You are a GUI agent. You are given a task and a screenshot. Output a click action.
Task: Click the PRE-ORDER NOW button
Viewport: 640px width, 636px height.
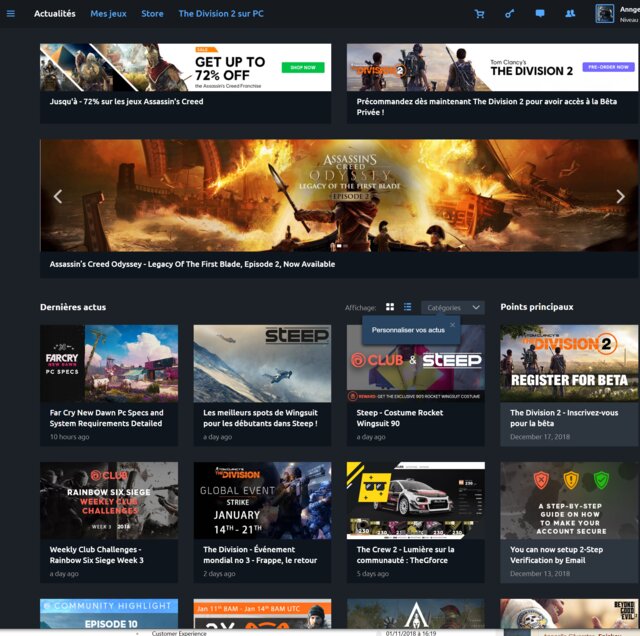(608, 67)
